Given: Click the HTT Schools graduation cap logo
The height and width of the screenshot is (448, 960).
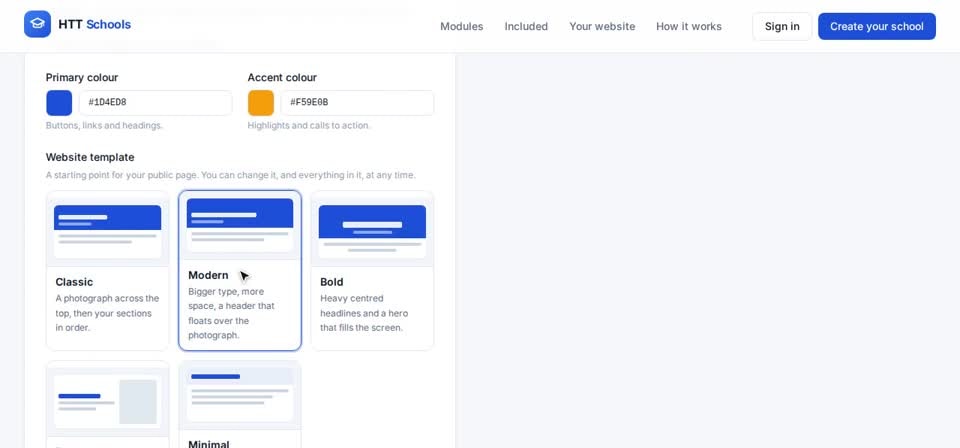Looking at the screenshot, I should click(37, 24).
